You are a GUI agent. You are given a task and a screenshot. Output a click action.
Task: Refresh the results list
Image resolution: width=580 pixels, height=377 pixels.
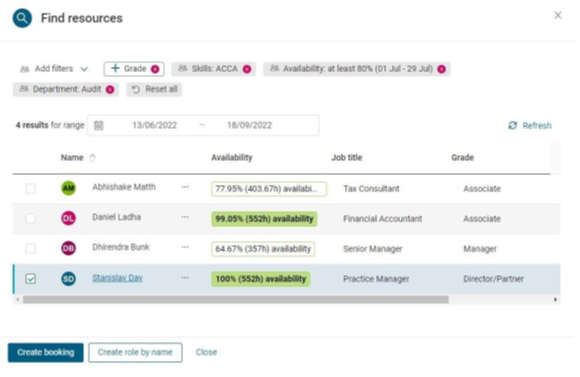pos(530,126)
